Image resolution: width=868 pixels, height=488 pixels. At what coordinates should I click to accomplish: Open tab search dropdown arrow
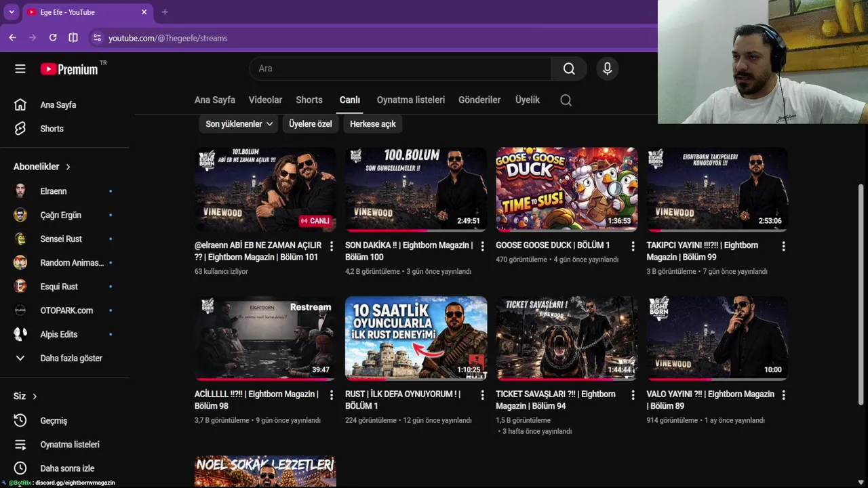point(12,12)
